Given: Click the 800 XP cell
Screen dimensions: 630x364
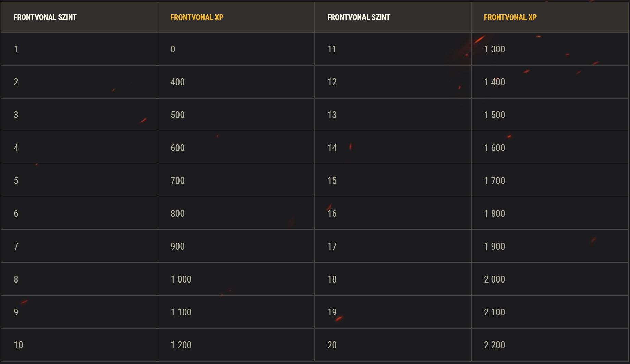Looking at the screenshot, I should [x=236, y=213].
